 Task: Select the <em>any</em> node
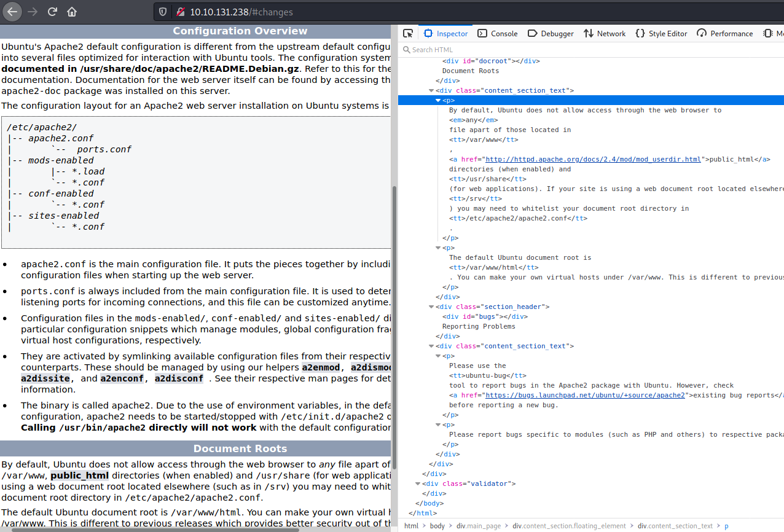tap(473, 120)
